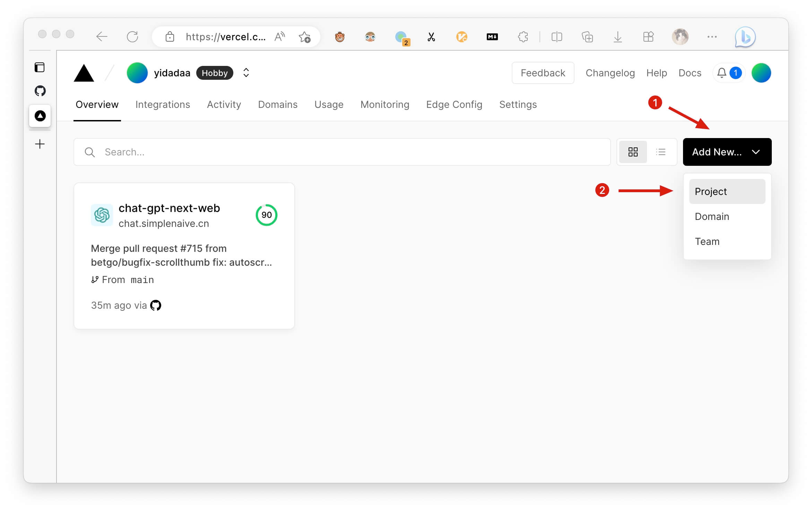Click the GitHub sidebar icon
Image resolution: width=812 pixels, height=512 pixels.
click(40, 91)
